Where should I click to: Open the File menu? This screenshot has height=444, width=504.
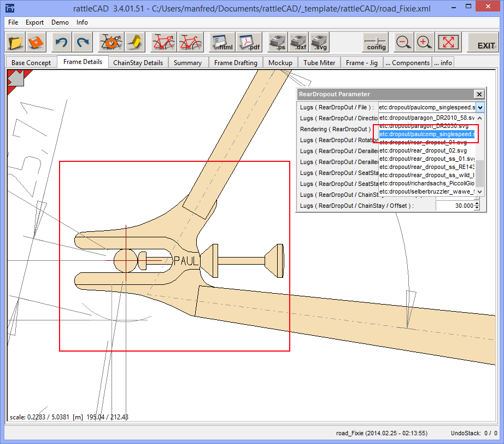tap(13, 22)
